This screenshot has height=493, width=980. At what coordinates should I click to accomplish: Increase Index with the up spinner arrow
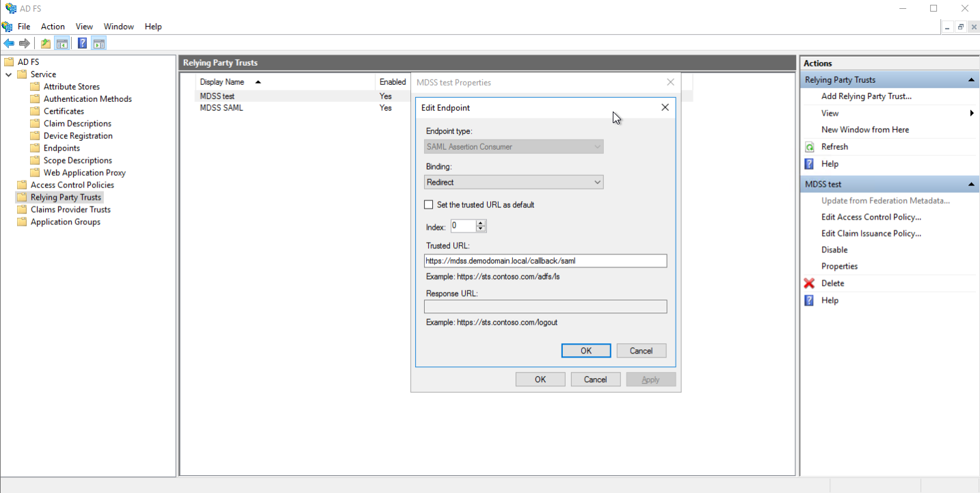tap(481, 223)
